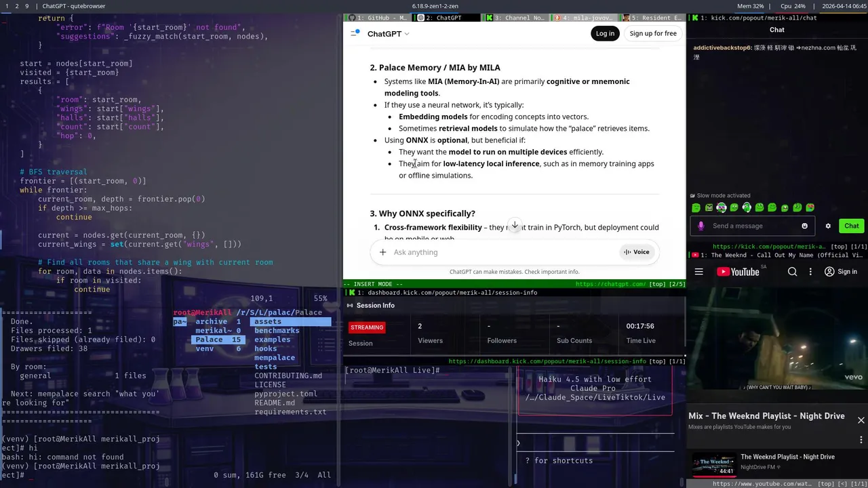The height and width of the screenshot is (488, 868).
Task: Click the angry square-face Kick emote
Action: click(709, 207)
